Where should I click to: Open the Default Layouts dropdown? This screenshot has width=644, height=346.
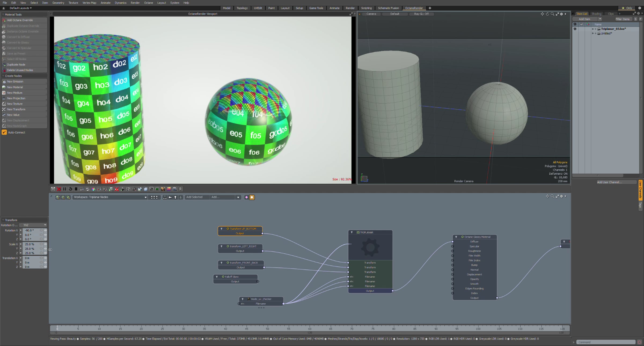pyautogui.click(x=20, y=8)
